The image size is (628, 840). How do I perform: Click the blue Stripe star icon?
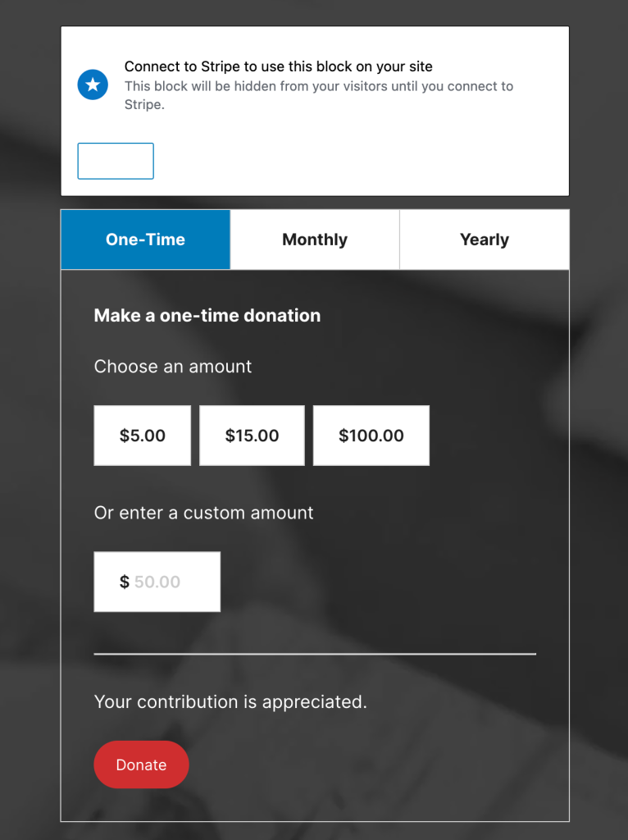point(93,84)
